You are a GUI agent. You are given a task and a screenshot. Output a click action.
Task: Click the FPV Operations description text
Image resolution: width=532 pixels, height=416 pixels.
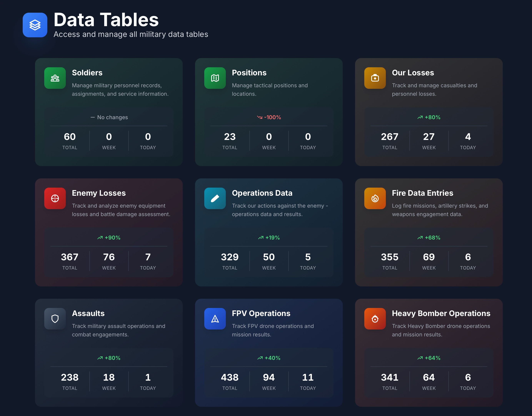(x=273, y=330)
